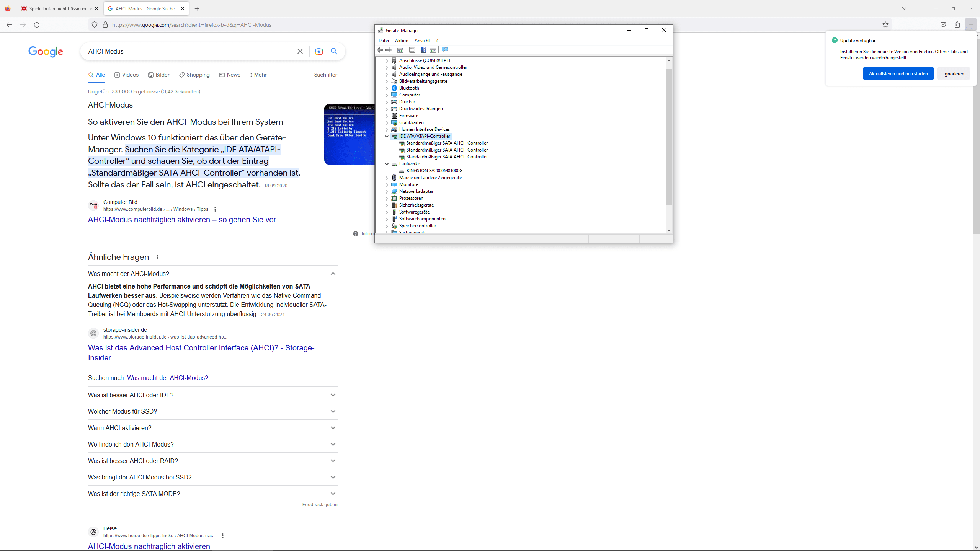The image size is (980, 551).
Task: Expand the Grafikkarten category
Action: (387, 122)
